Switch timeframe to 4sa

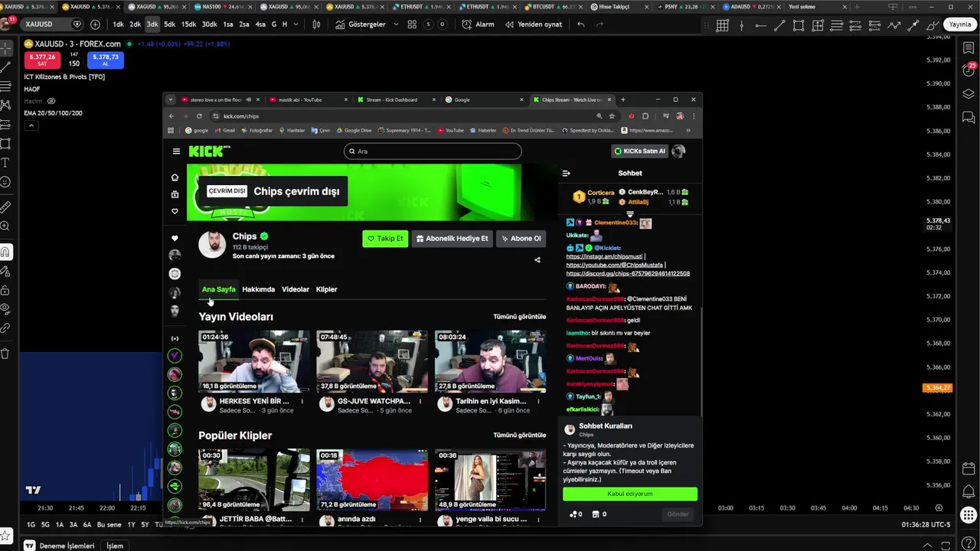click(260, 24)
